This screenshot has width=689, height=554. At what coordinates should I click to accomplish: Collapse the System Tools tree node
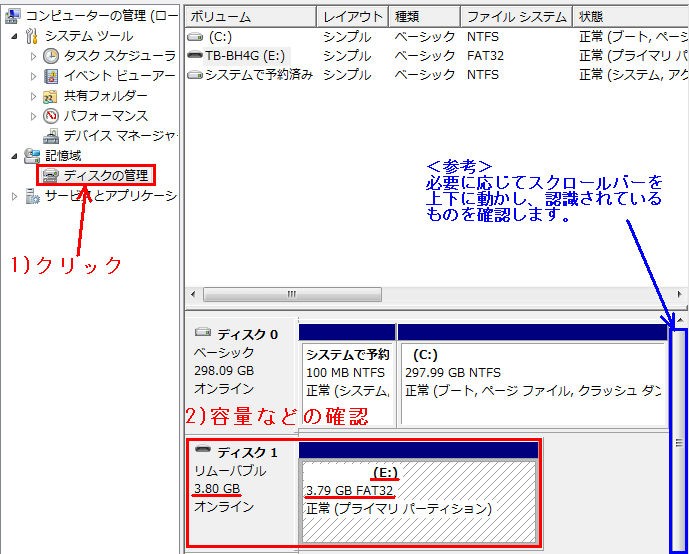point(14,36)
